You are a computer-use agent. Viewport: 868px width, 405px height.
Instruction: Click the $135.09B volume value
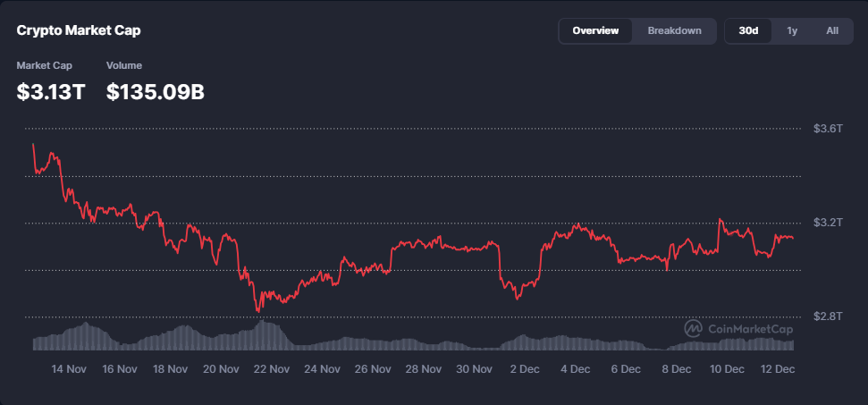point(156,90)
